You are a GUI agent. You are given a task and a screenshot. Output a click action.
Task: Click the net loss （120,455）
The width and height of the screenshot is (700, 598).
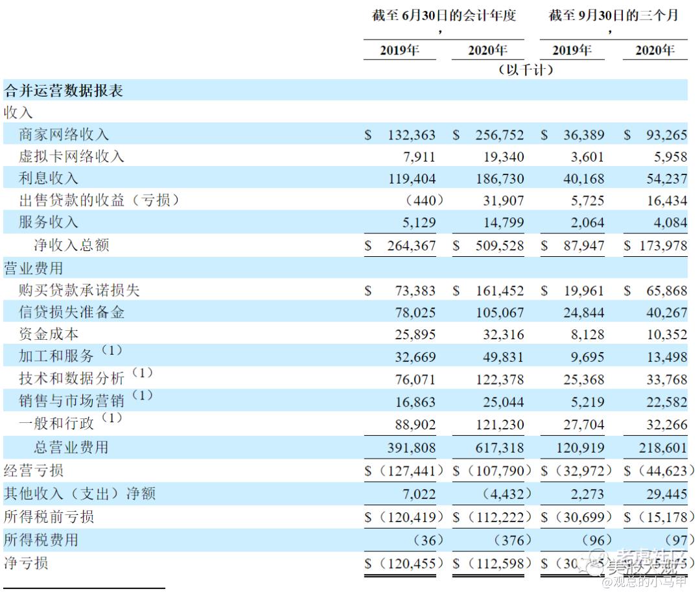pyautogui.click(x=411, y=564)
